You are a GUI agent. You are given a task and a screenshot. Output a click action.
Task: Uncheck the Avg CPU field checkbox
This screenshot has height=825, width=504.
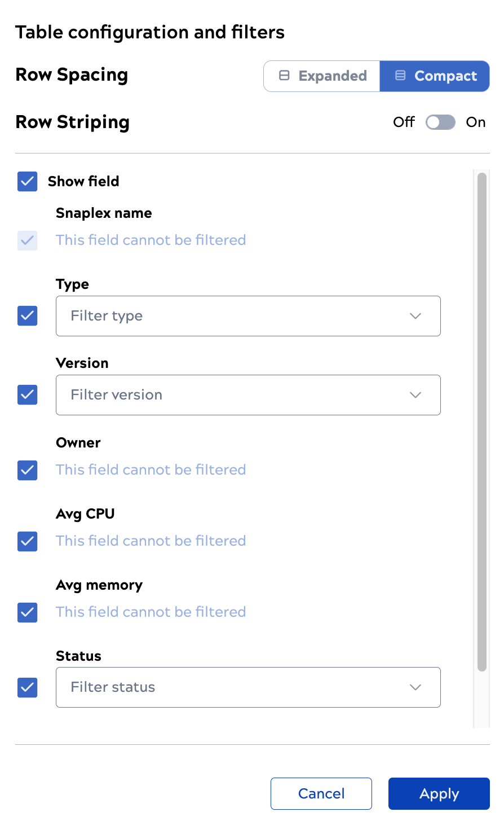[28, 541]
